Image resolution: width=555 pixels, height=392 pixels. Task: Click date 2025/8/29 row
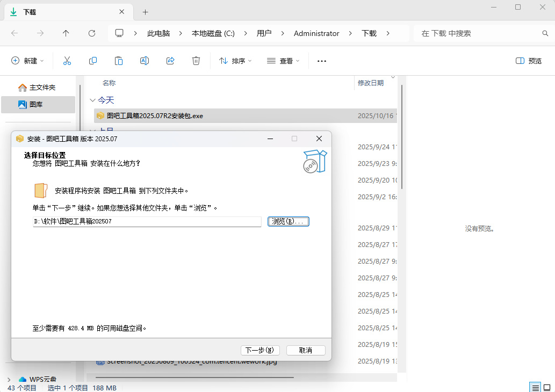[x=377, y=228]
